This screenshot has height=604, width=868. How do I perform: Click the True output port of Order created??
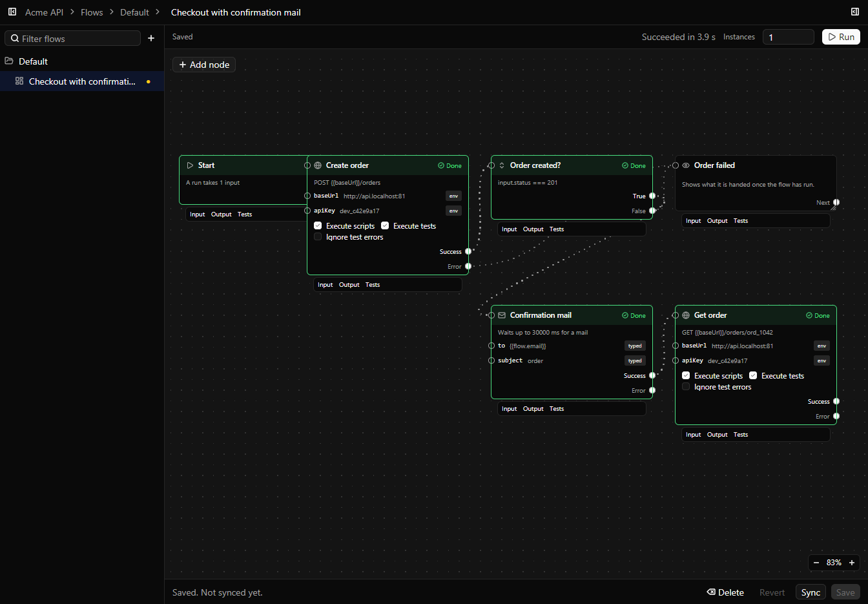point(652,196)
